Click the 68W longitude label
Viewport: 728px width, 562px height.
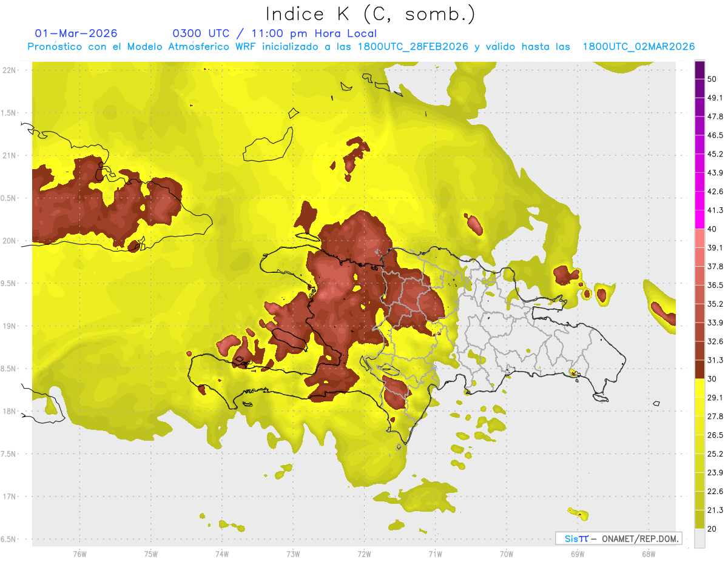pos(648,554)
